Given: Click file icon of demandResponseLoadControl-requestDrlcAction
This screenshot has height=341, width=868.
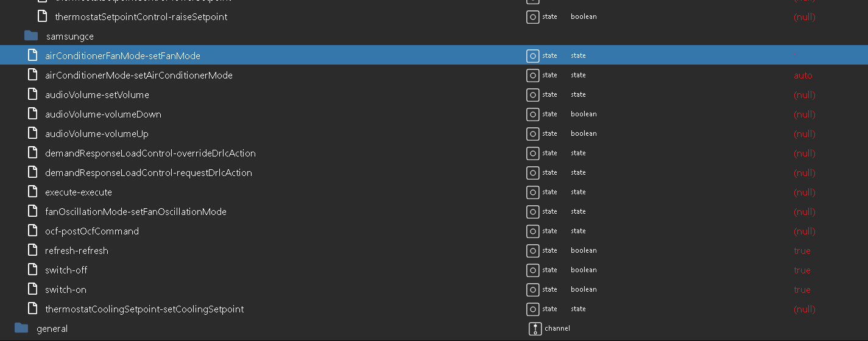Looking at the screenshot, I should [x=33, y=172].
